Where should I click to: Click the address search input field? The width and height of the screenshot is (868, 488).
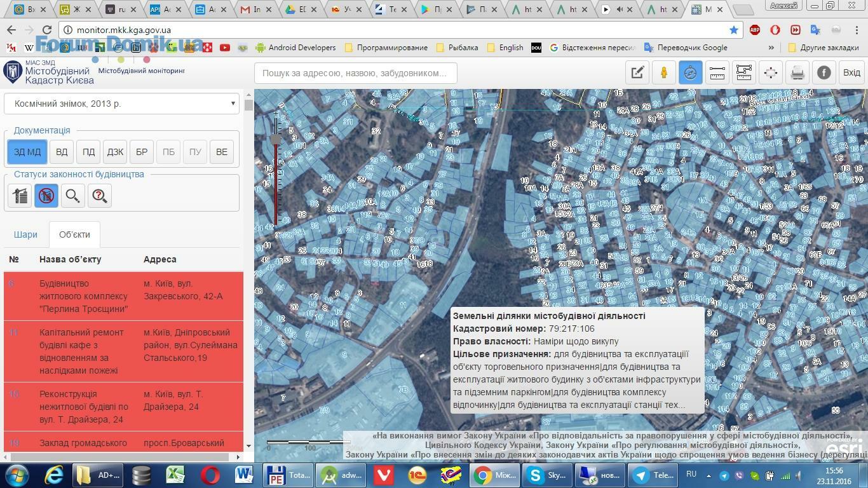(356, 73)
